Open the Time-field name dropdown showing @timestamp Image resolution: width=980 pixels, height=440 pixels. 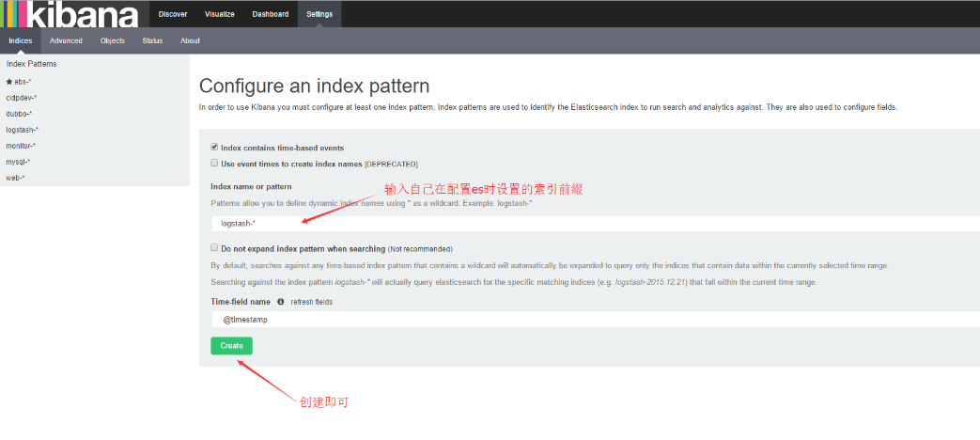(595, 320)
